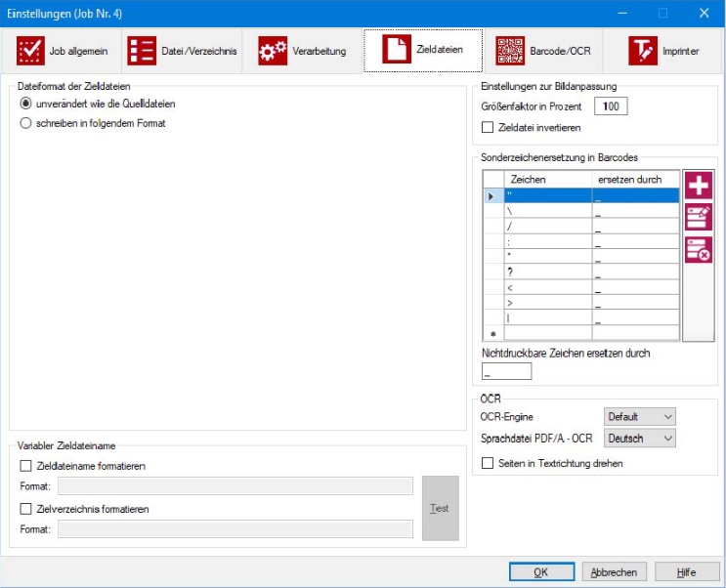726x588 pixels.
Task: Select the greater-than character row
Action: point(581,303)
